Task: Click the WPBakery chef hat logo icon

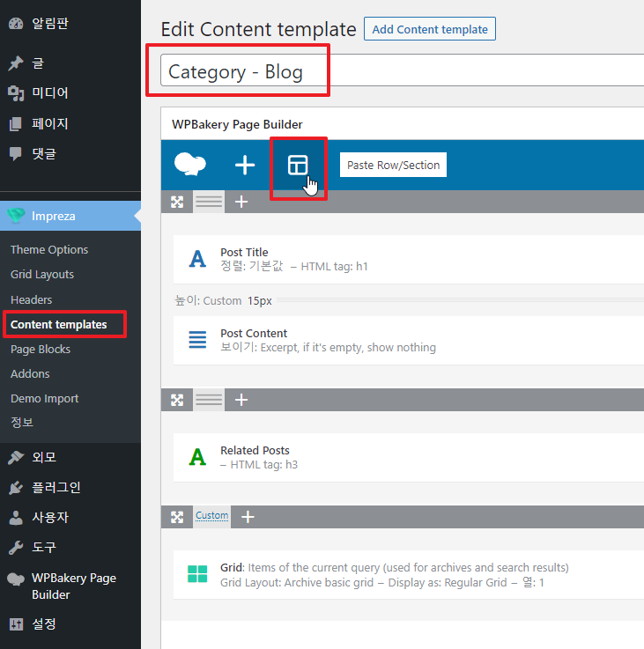Action: 190,165
